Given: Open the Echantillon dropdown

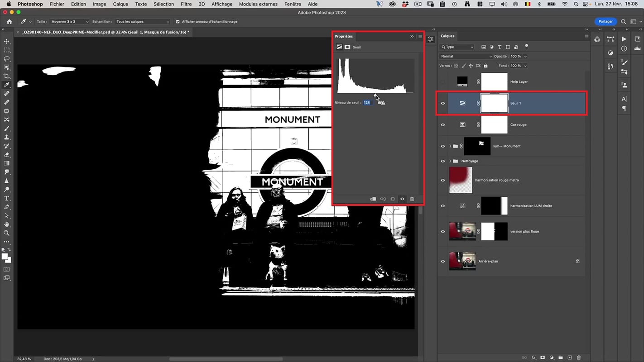Looking at the screenshot, I should coord(143,21).
